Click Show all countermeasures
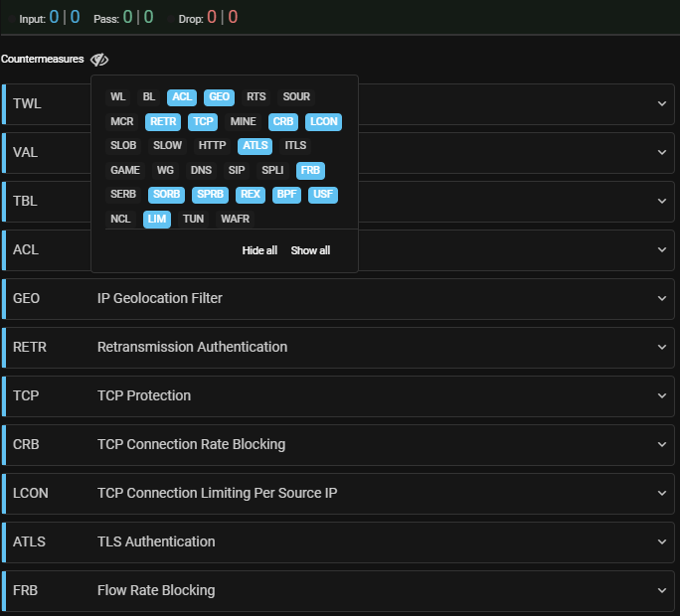The width and height of the screenshot is (680, 616). [x=310, y=250]
